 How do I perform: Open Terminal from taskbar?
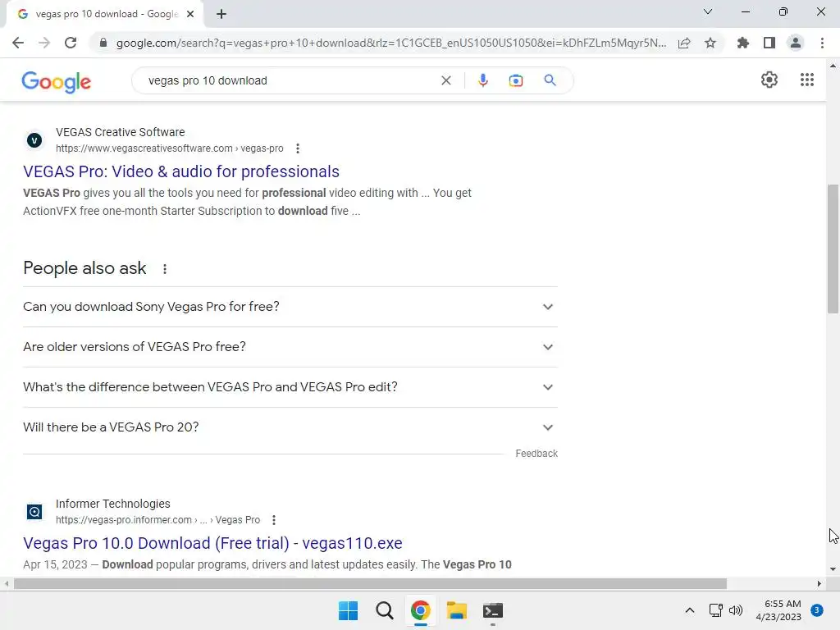(x=493, y=610)
